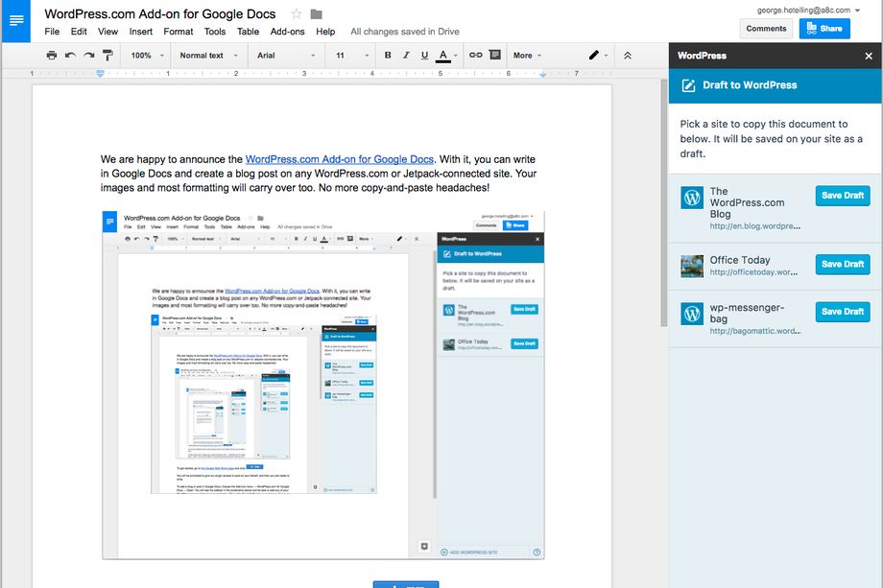Star this document

coord(297,14)
